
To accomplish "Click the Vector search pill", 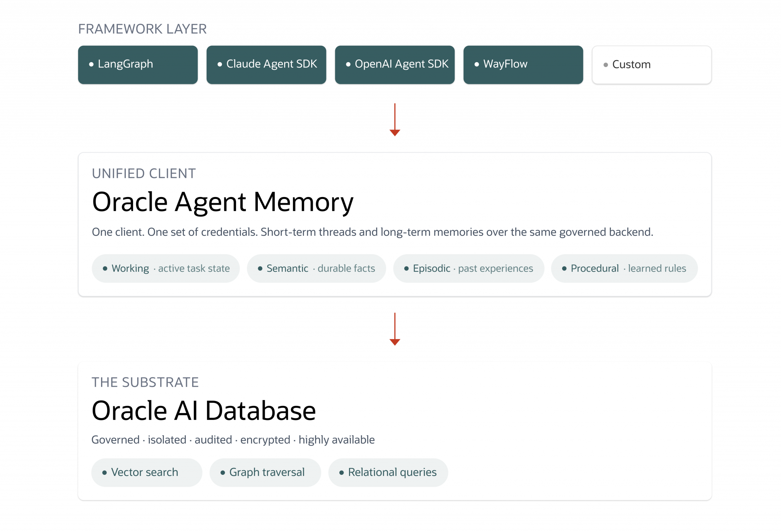I will [x=147, y=472].
